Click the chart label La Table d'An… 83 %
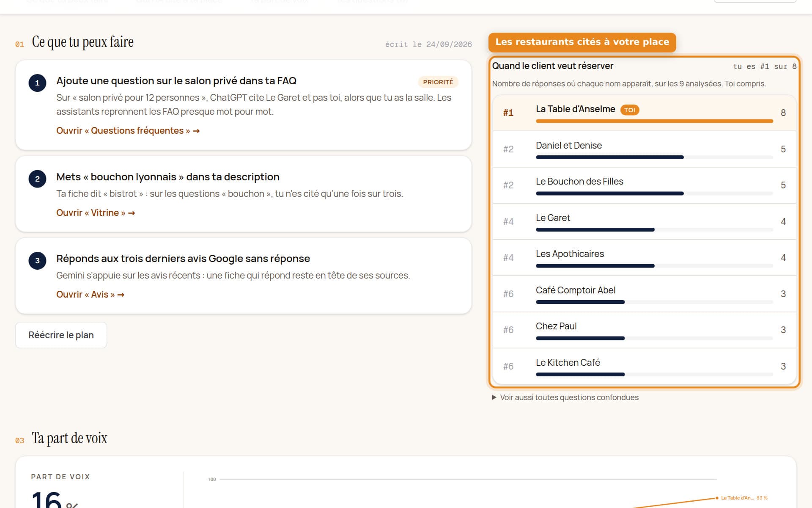The width and height of the screenshot is (812, 508). tap(744, 498)
